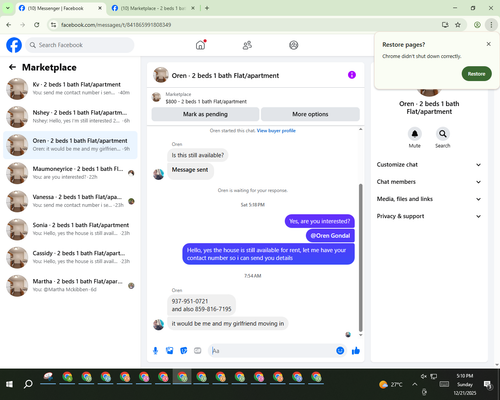Reload the page in Chrome
Screen dimensions: 500x400
37,25
